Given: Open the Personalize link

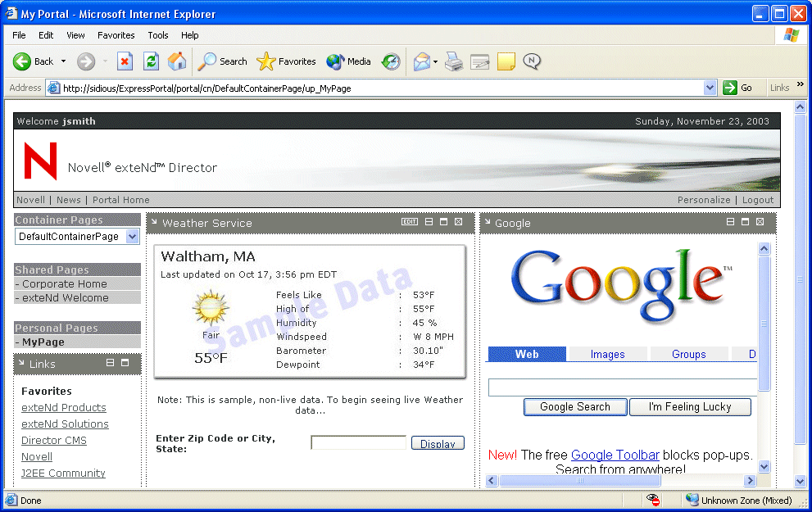Looking at the screenshot, I should 704,200.
